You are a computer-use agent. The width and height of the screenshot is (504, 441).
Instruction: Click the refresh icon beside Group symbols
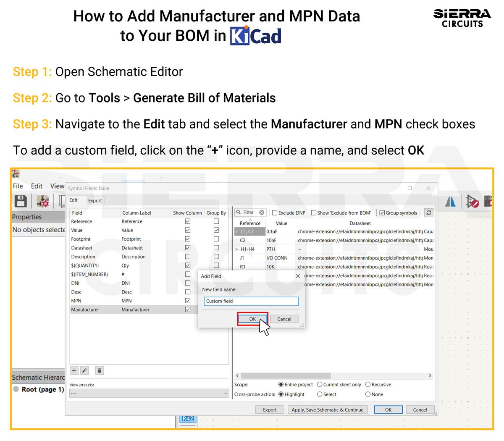click(428, 213)
